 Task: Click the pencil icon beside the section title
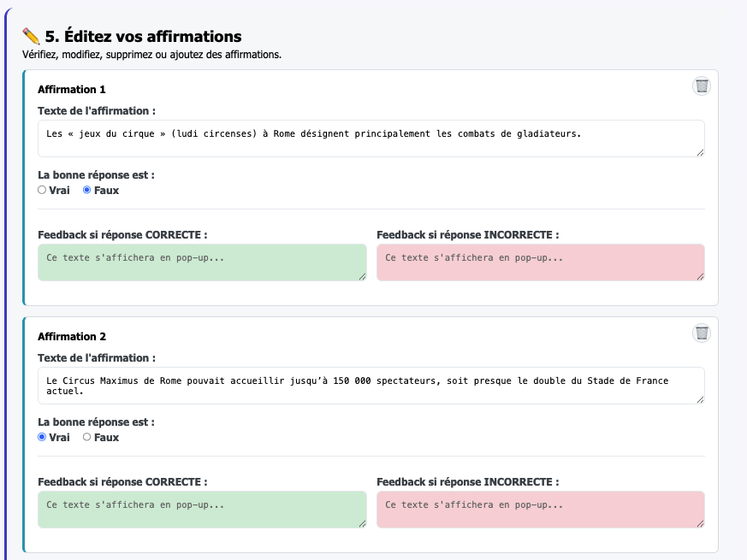pos(32,36)
